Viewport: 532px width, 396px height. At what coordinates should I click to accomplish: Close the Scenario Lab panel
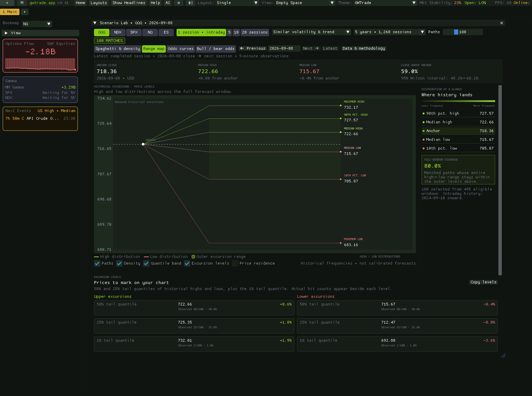click(x=501, y=23)
